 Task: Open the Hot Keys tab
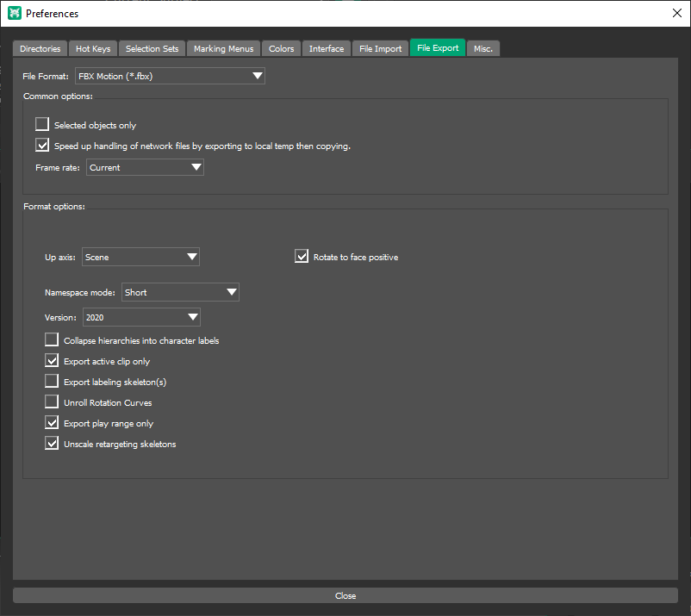93,49
